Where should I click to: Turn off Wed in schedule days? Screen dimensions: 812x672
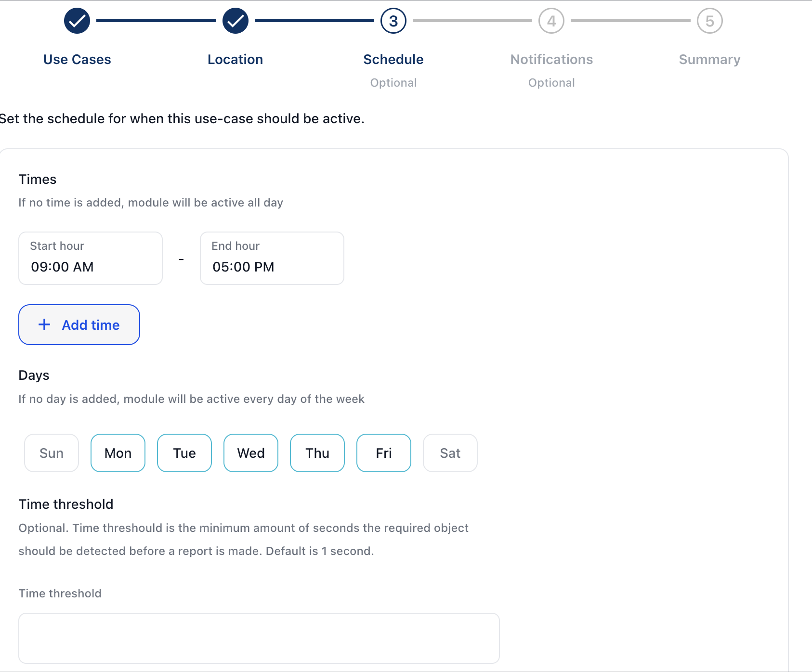(x=251, y=453)
